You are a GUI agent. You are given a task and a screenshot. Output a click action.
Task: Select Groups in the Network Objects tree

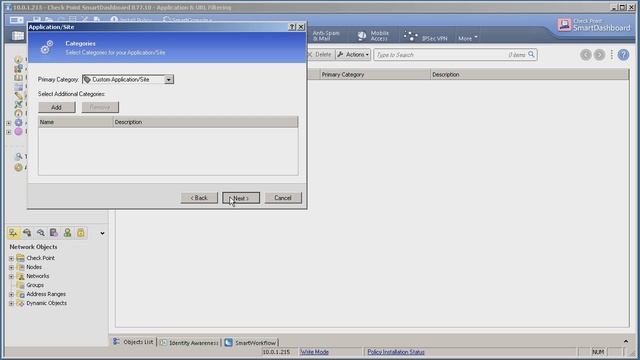35,285
